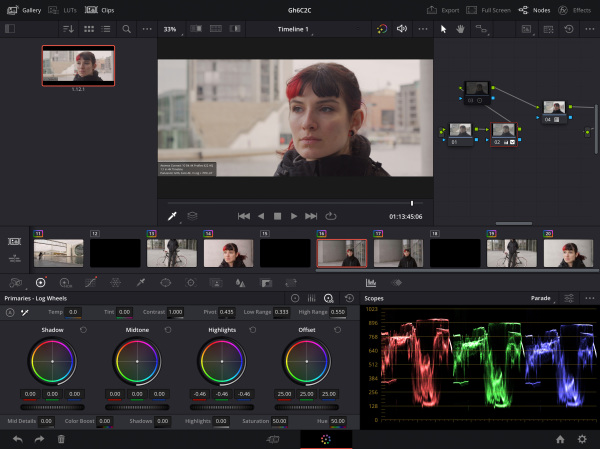Open the Key palette
The image size is (600, 449).
[x=266, y=282]
